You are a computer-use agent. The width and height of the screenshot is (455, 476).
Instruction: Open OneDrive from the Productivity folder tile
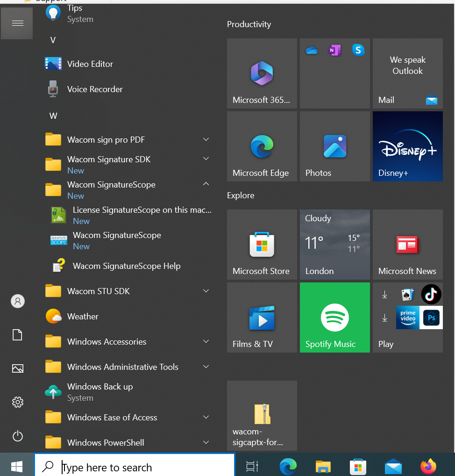click(x=312, y=50)
